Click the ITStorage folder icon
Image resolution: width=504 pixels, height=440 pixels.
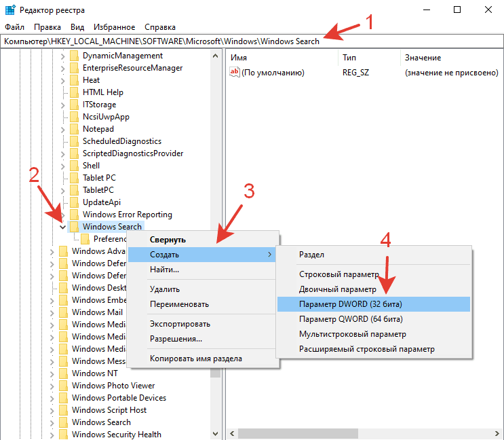click(74, 105)
